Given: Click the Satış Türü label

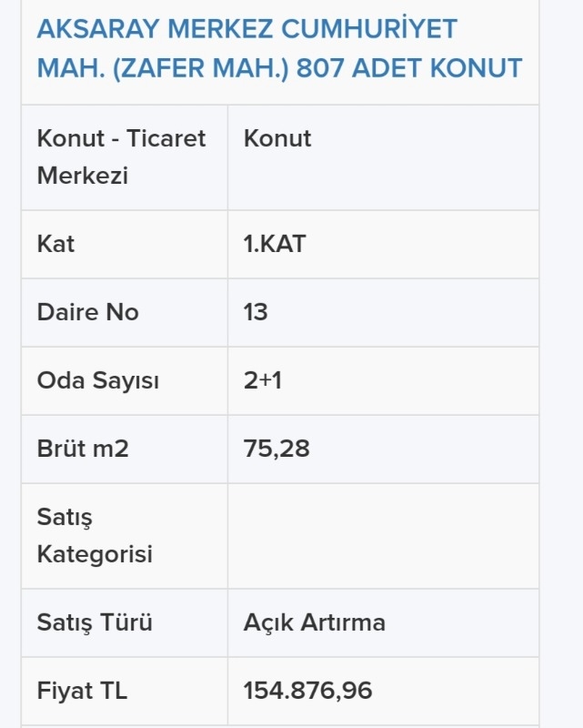Looking at the screenshot, I should point(95,622).
